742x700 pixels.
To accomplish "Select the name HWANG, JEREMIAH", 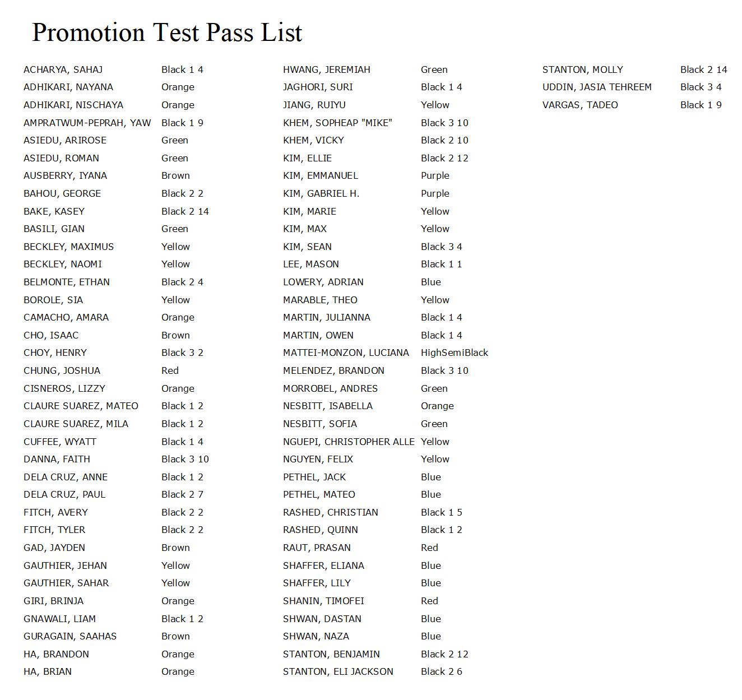I will tap(327, 70).
